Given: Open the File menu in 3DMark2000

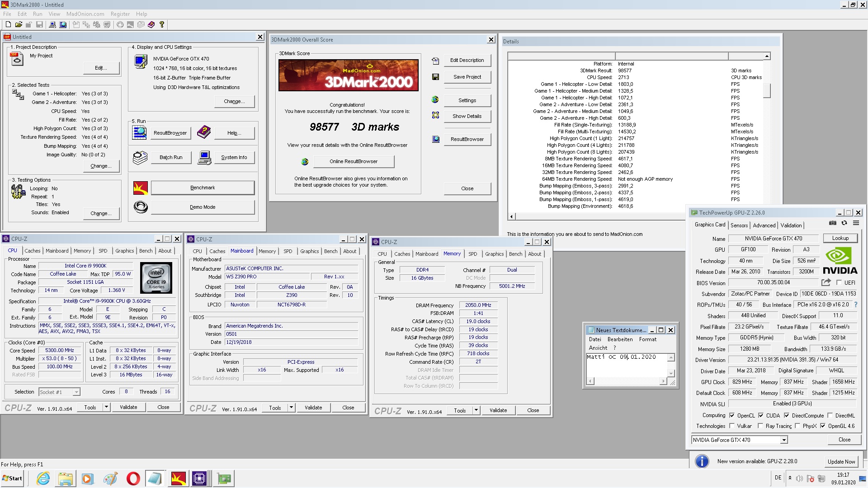Looking at the screenshot, I should [x=7, y=14].
